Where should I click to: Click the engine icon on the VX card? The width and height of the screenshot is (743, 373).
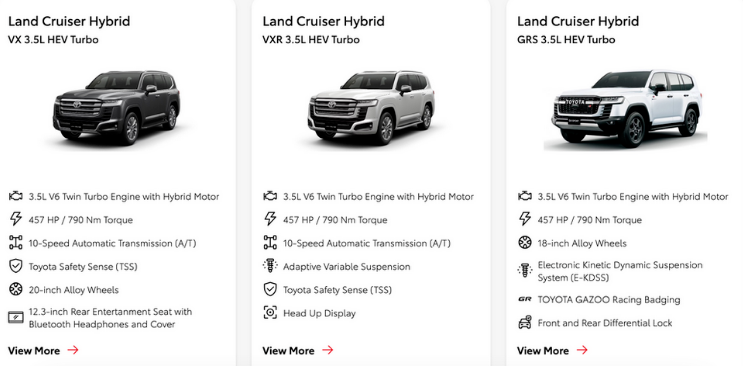pyautogui.click(x=16, y=196)
